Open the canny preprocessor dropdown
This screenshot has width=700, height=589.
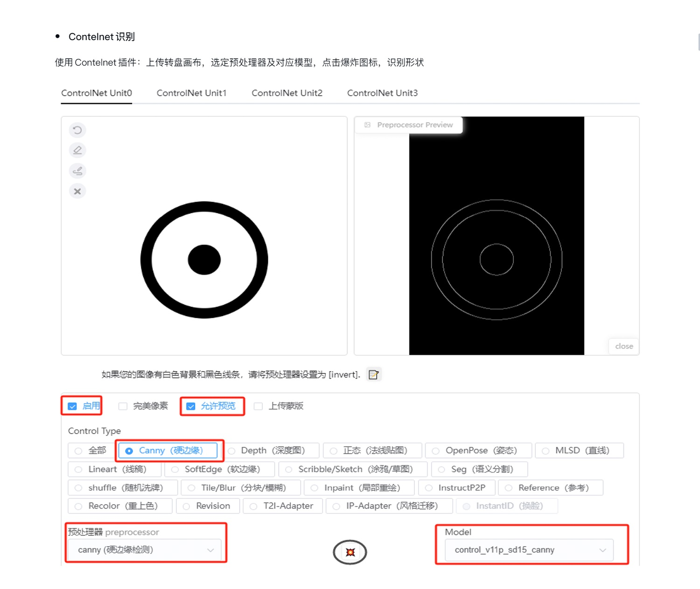(x=145, y=550)
